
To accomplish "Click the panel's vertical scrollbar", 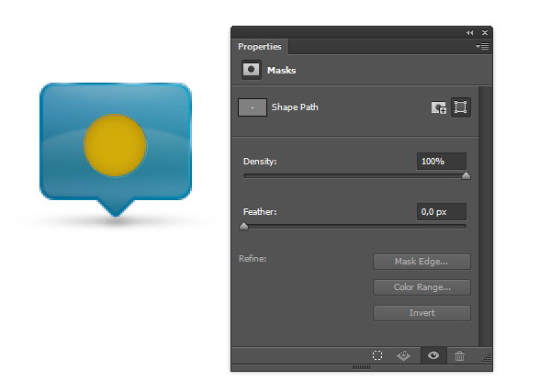I will (x=485, y=216).
